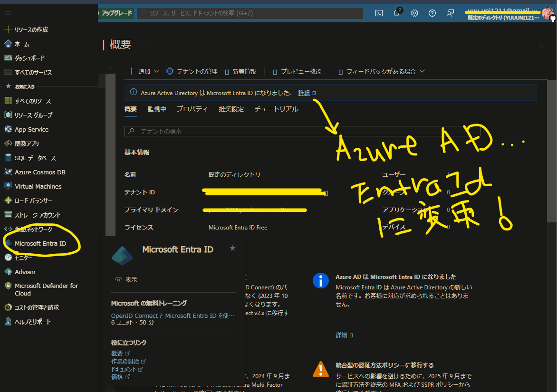Click the 関数アプリ lightning icon
Screen dimensions: 557x392
pos(8,143)
